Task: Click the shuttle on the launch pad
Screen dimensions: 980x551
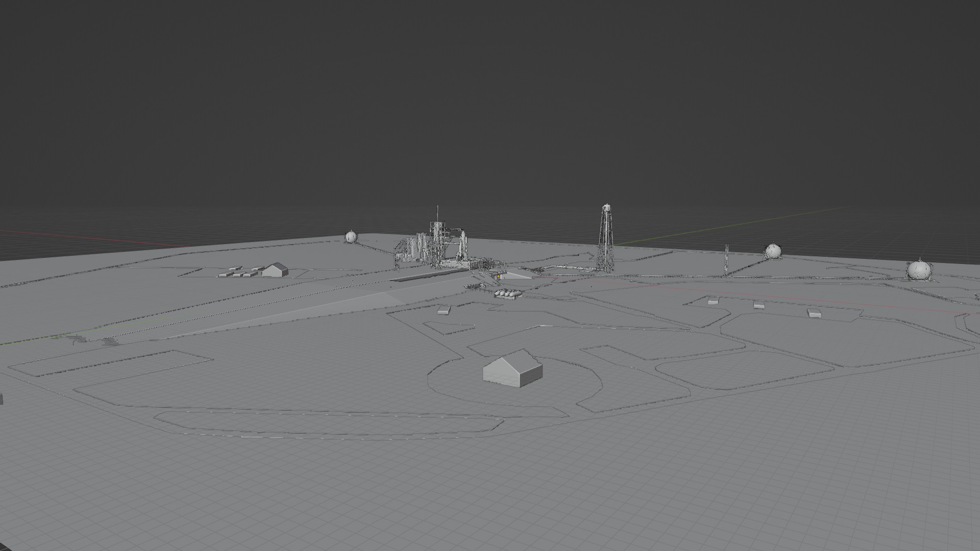Action: pos(462,246)
